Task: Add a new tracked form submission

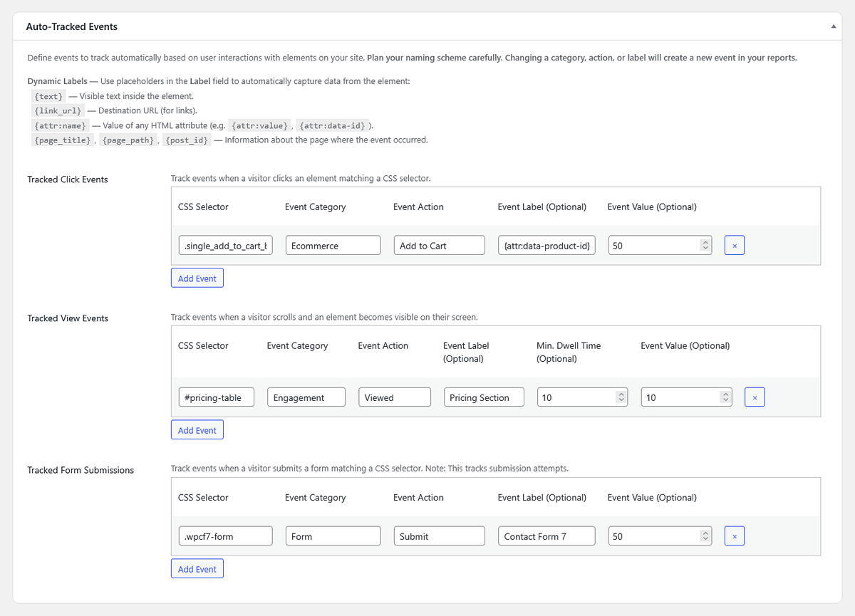Action: 197,568
